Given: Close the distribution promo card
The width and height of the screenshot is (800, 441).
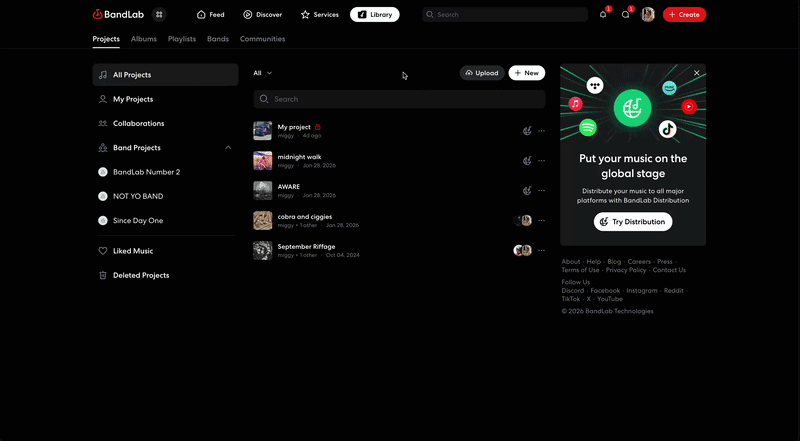Looking at the screenshot, I should 697,73.
